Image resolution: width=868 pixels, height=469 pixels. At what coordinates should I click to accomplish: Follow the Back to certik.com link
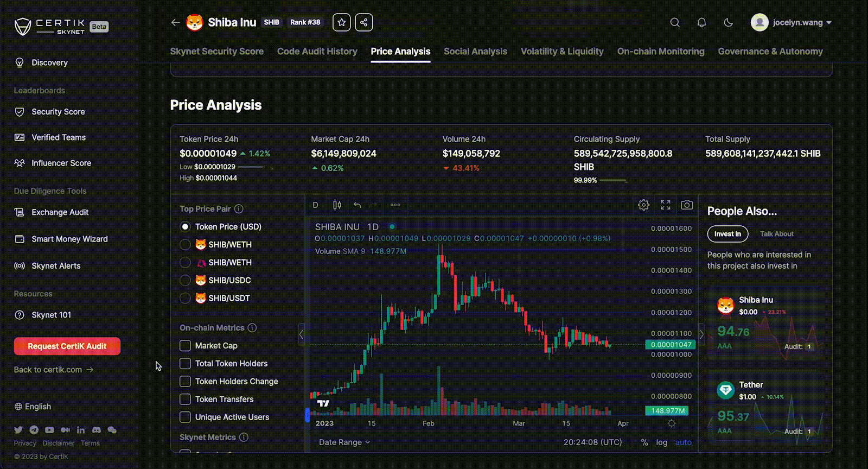[54, 369]
